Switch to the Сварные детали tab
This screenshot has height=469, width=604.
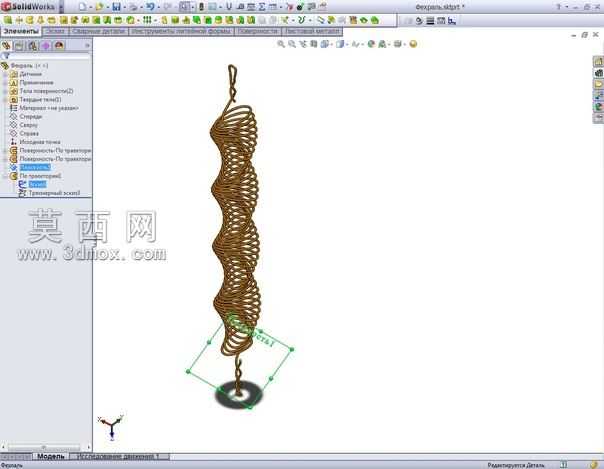99,31
